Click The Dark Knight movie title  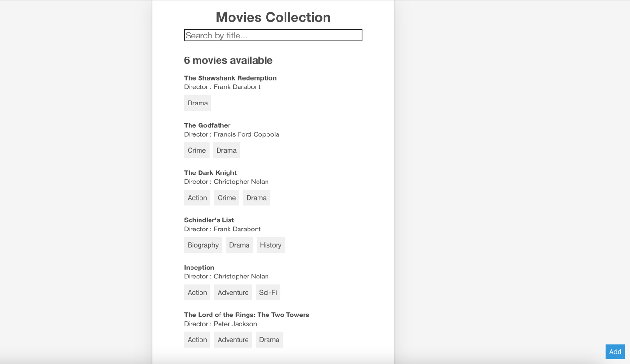210,172
